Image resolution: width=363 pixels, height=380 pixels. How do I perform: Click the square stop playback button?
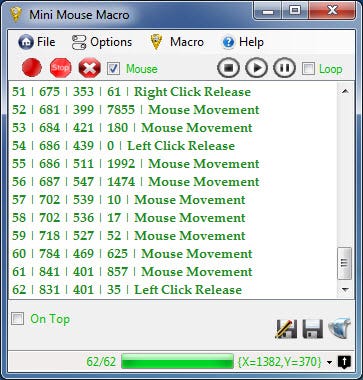point(228,68)
